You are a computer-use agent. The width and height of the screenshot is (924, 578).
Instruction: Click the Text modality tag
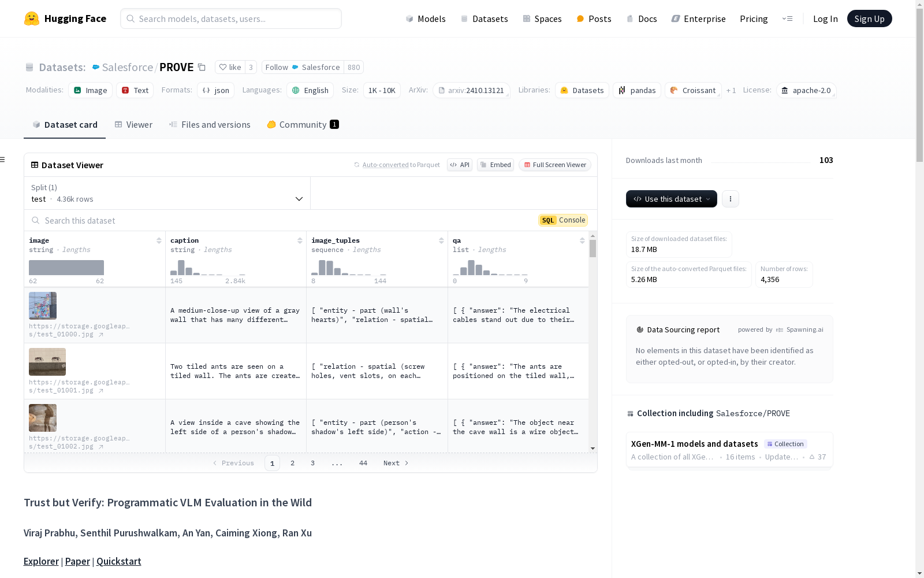coord(135,90)
